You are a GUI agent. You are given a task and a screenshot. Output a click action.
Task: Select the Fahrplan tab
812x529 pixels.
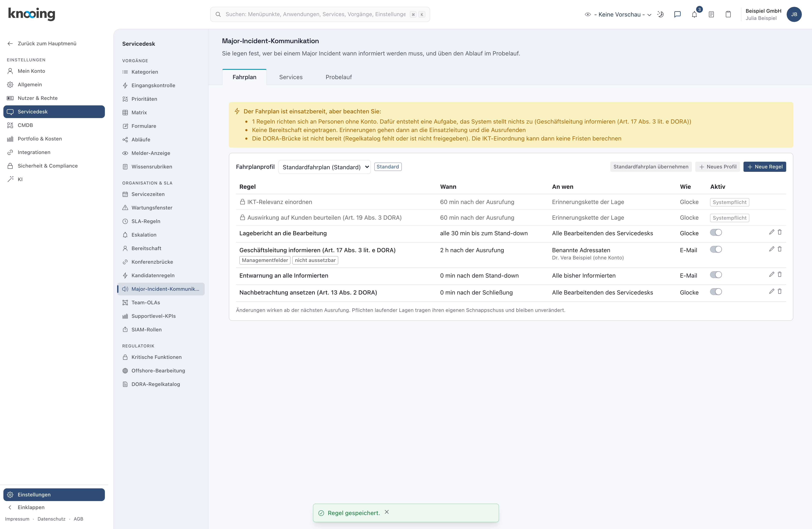click(x=244, y=77)
